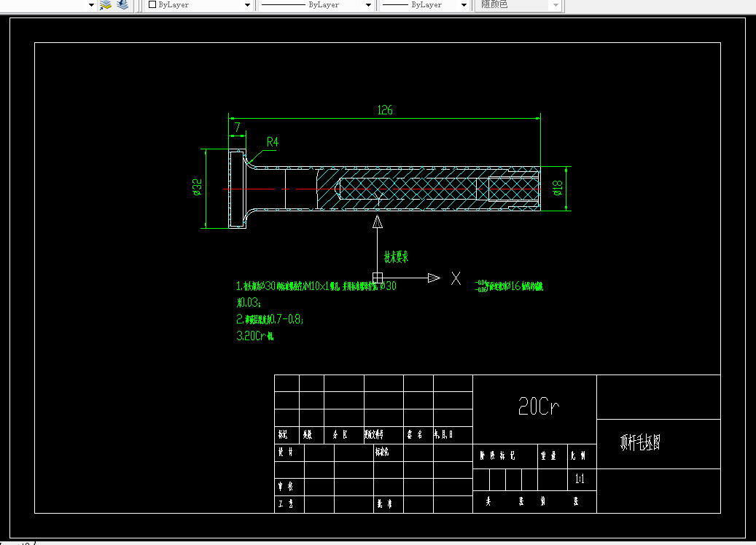The width and height of the screenshot is (756, 545).
Task: Open the ByLayer lineweight control dropdown
Action: [424, 5]
